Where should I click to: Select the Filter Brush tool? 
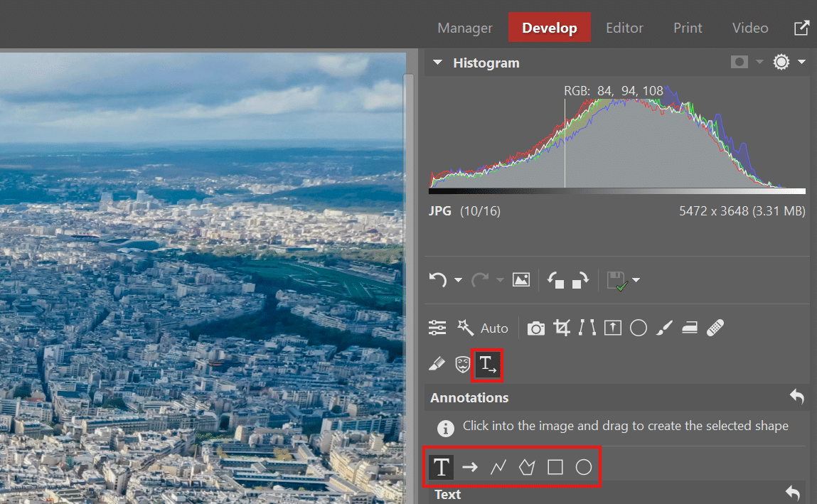click(663, 328)
